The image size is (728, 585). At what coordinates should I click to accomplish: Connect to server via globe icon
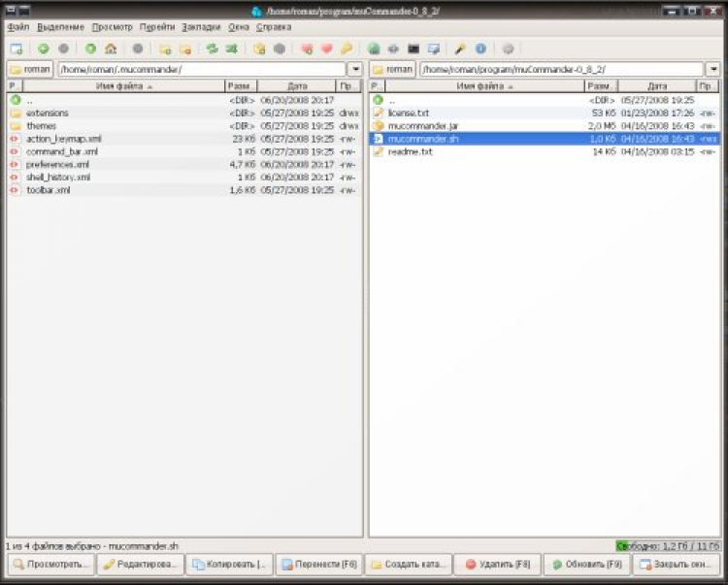(374, 49)
